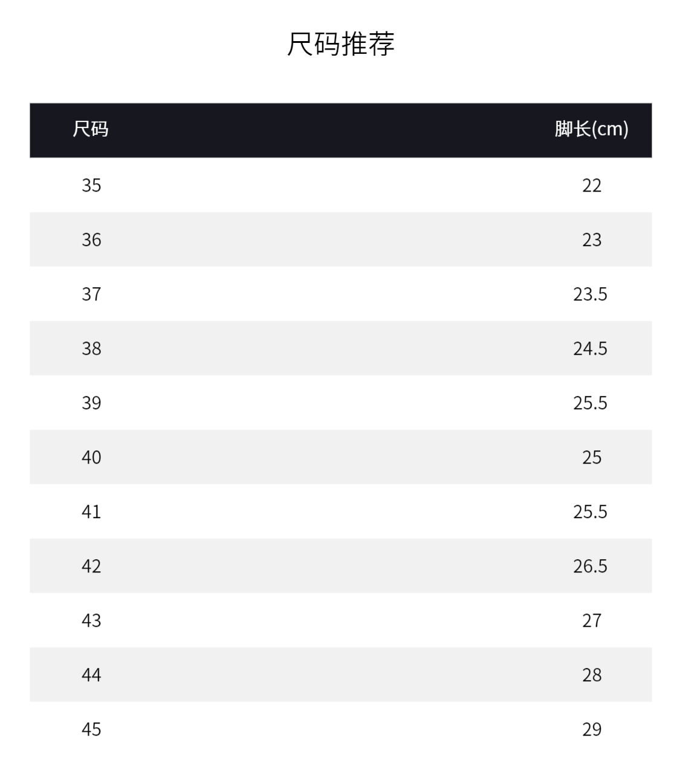Select the 23.5 foot length cell
The image size is (680, 784).
pyautogui.click(x=590, y=294)
